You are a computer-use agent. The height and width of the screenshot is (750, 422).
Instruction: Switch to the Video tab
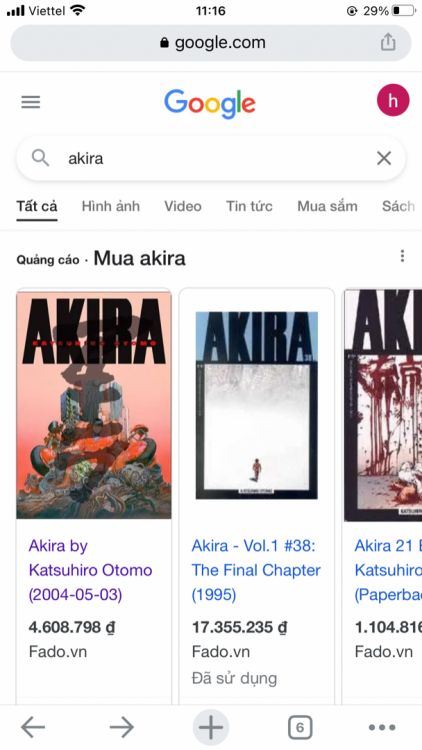pos(183,206)
